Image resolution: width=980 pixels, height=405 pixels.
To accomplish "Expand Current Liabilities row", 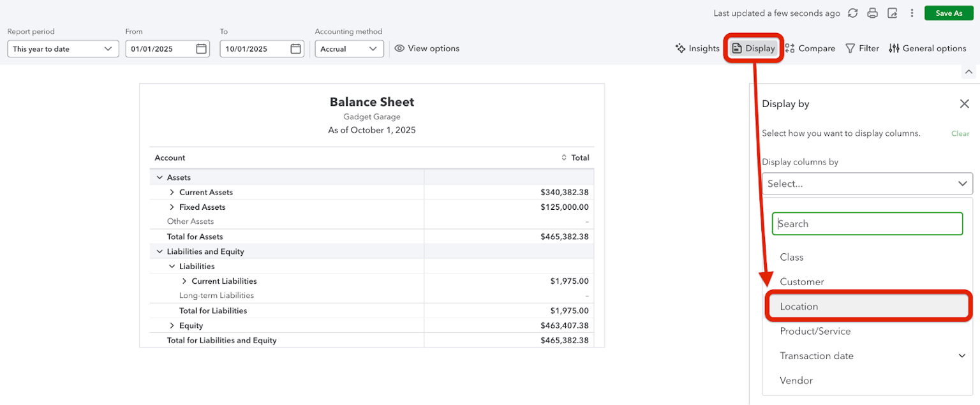I will [184, 281].
